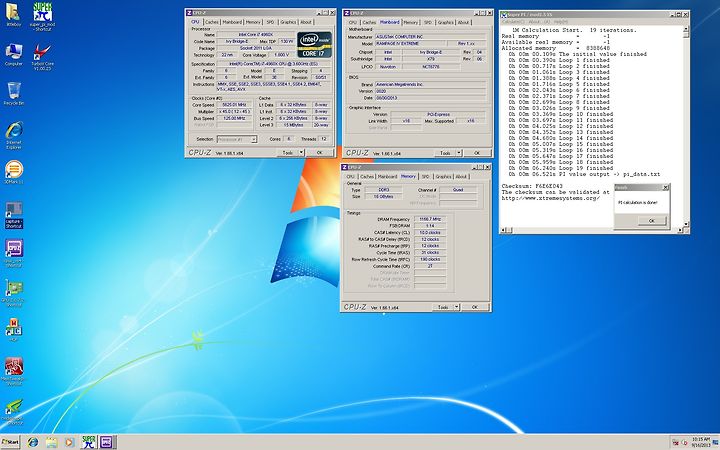The width and height of the screenshot is (720, 450).
Task: Open the Tools dropdown arrow in Mainboard window
Action: click(459, 153)
